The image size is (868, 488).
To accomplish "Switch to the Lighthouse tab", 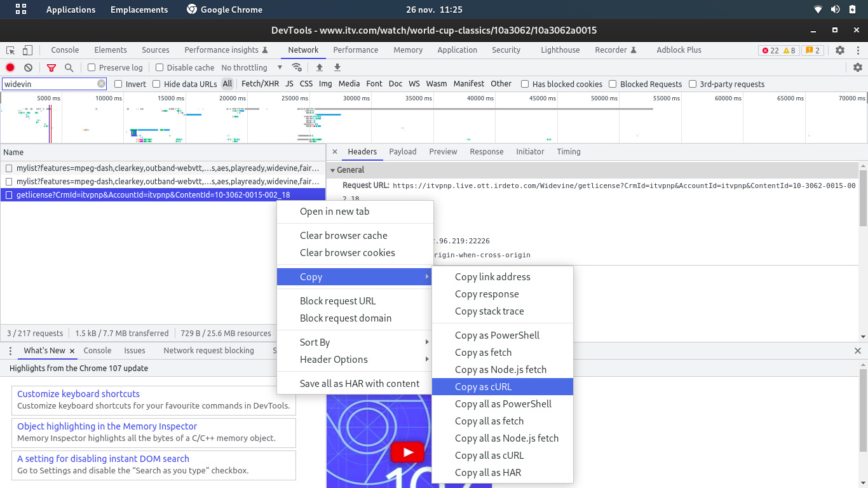I will click(560, 50).
